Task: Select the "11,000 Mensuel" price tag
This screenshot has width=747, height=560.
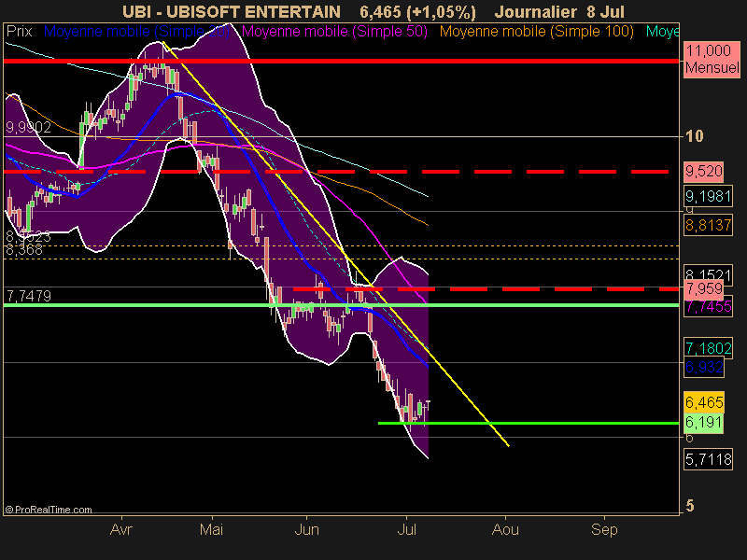Action: tap(712, 59)
